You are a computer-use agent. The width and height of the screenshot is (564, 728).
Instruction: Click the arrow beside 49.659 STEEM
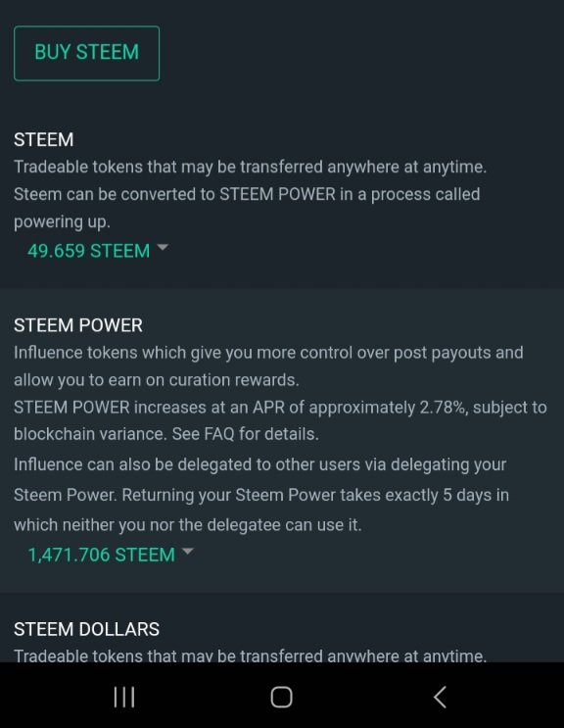163,248
